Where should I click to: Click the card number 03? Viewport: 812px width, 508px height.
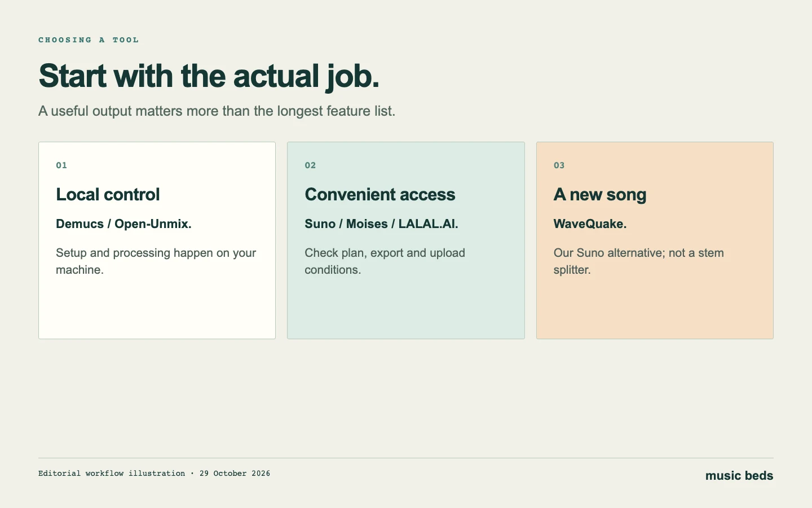[559, 165]
